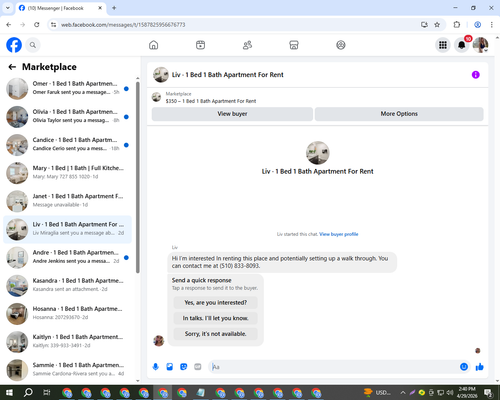Click the large Liv apartment avatar in chat

click(x=318, y=153)
